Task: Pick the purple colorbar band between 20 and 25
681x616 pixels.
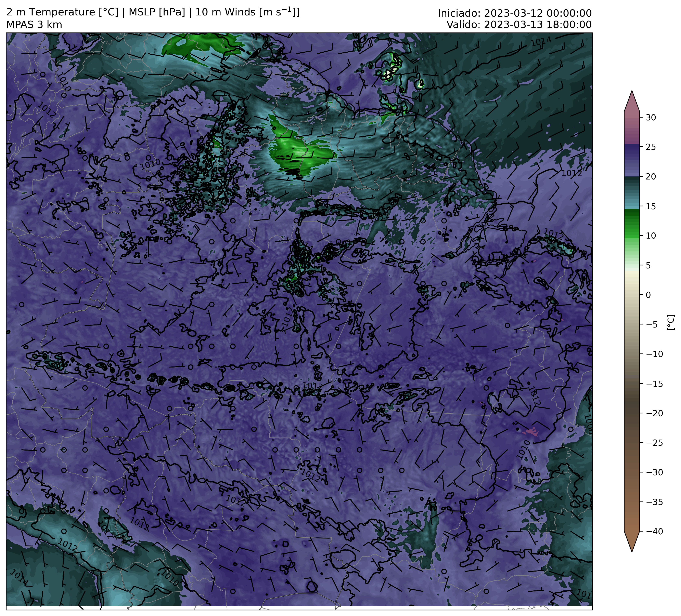Action: tap(632, 161)
